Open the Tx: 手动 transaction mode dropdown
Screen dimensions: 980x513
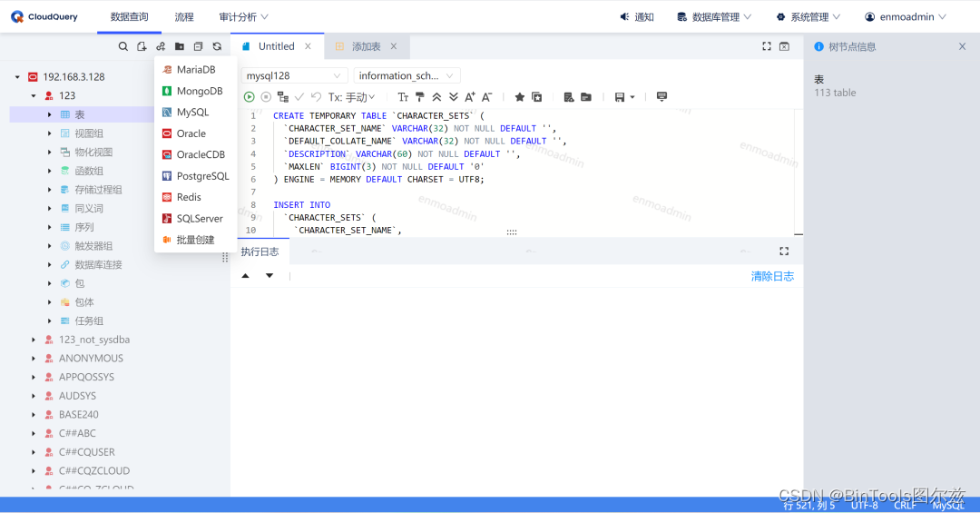point(352,97)
